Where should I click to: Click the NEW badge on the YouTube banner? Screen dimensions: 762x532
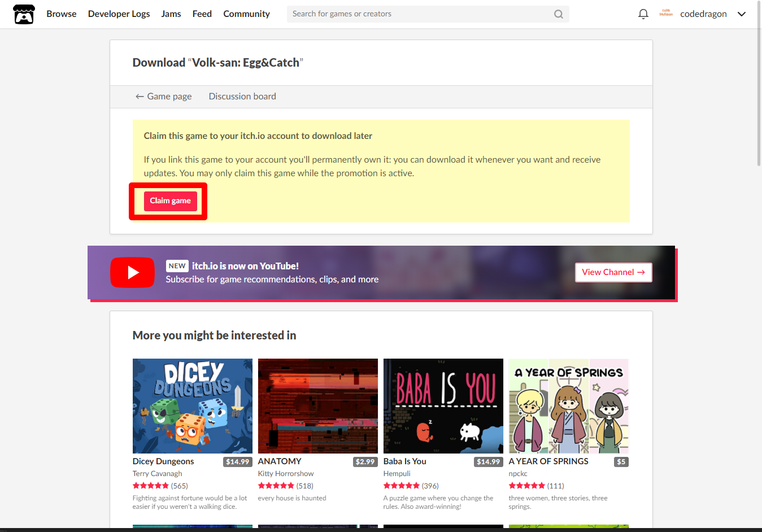coord(177,266)
